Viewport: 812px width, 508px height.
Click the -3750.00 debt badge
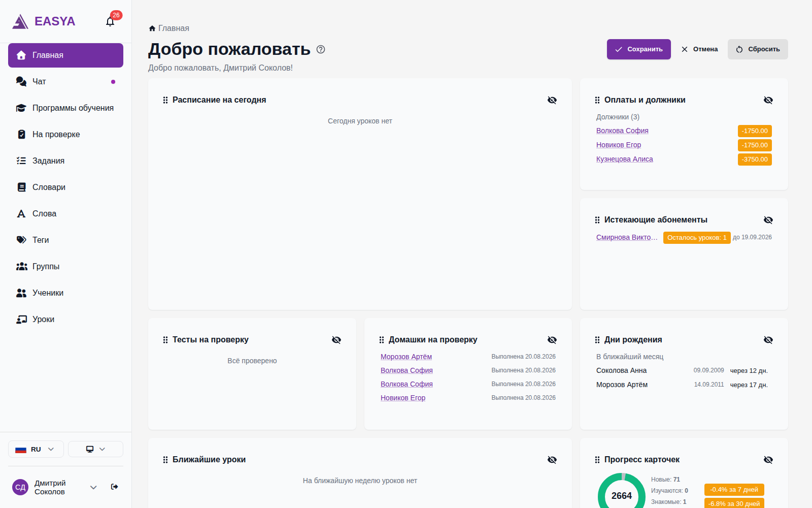click(x=755, y=160)
